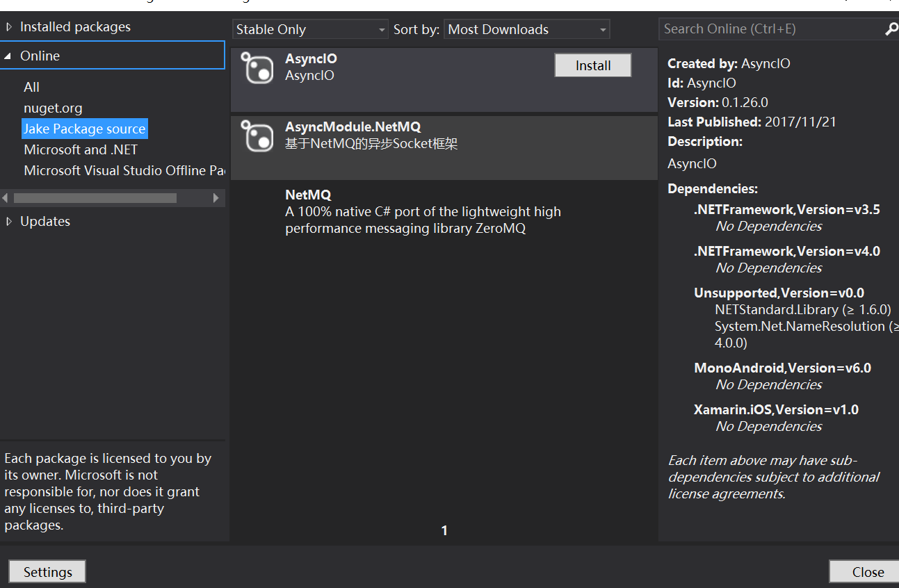Click the left arrow of source list scrollbar

point(6,198)
